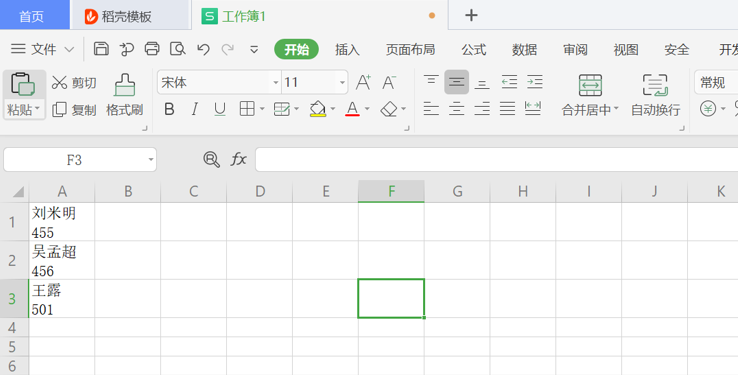The height and width of the screenshot is (375, 738).
Task: Expand quick access toolbar customize arrow
Action: [254, 49]
